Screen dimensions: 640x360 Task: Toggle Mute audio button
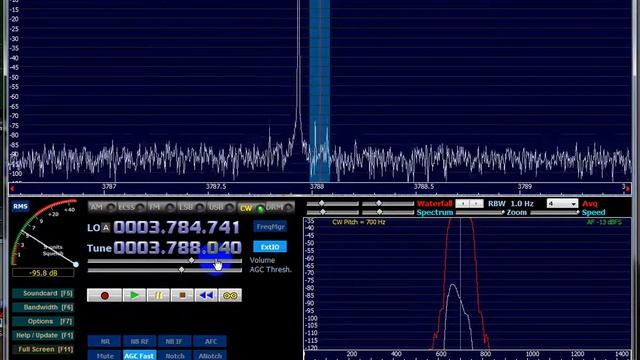coord(104,356)
